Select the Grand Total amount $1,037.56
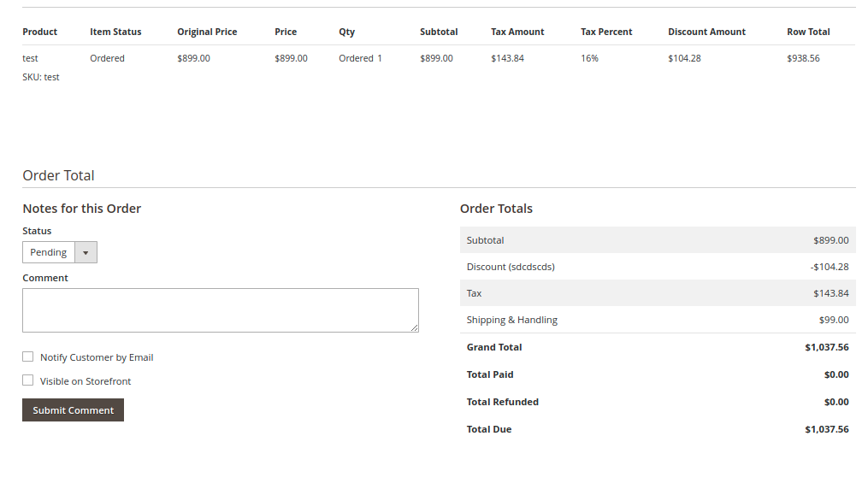 pyautogui.click(x=826, y=347)
